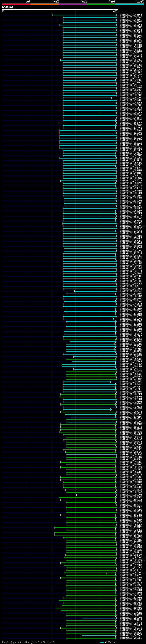The image size is (146, 644).
Task: Click the short cyan bar for Q9SDU4
Action: pyautogui.click(x=99, y=618)
